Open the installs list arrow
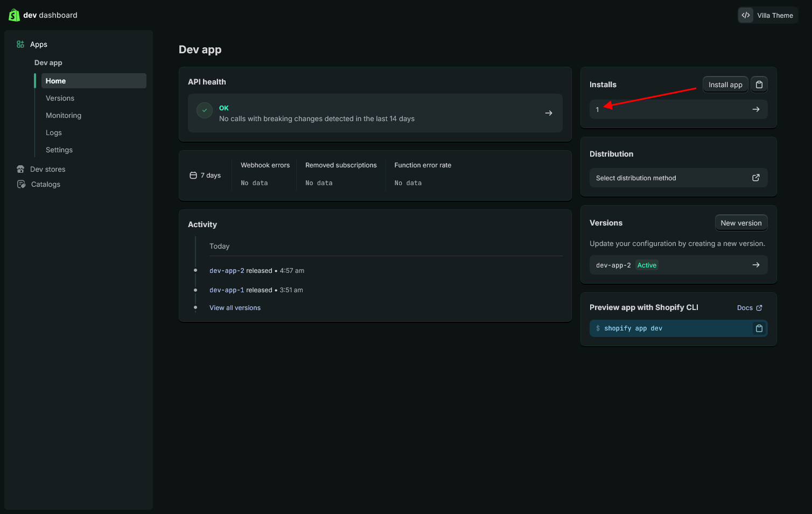The image size is (812, 514). click(755, 109)
